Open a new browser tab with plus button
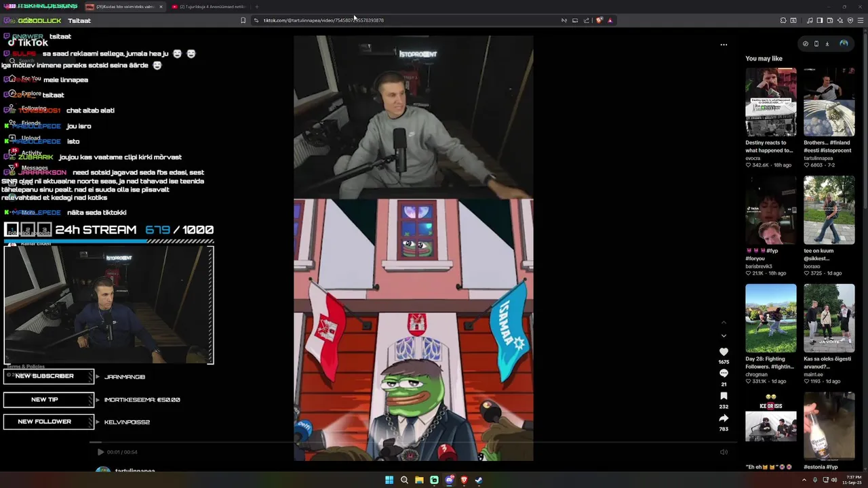This screenshot has height=488, width=868. pyautogui.click(x=256, y=7)
